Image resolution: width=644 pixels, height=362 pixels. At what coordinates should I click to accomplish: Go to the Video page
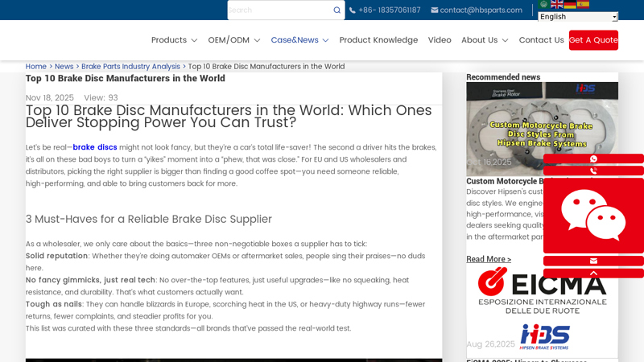click(x=440, y=40)
